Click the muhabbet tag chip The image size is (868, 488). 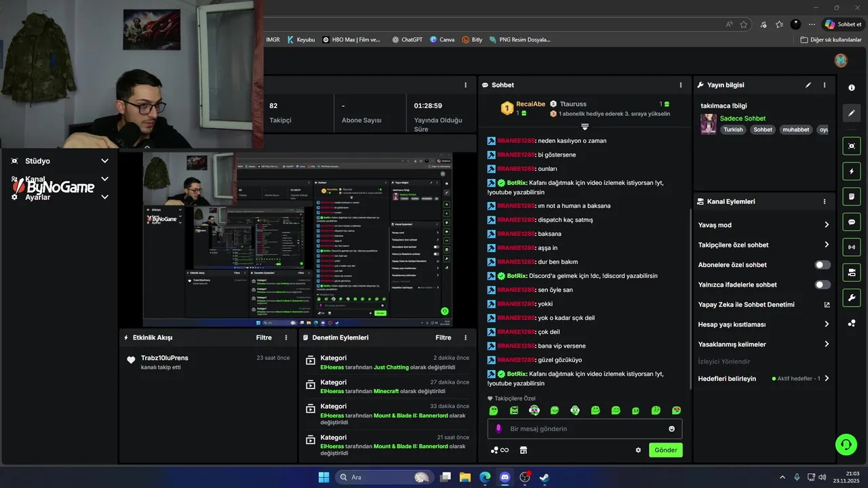795,129
